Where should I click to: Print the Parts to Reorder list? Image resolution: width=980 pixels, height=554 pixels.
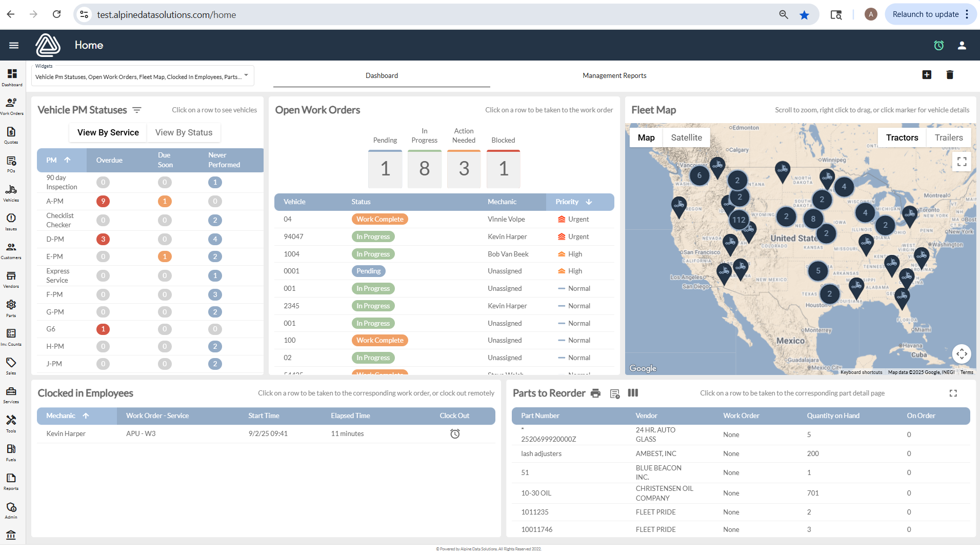point(595,393)
